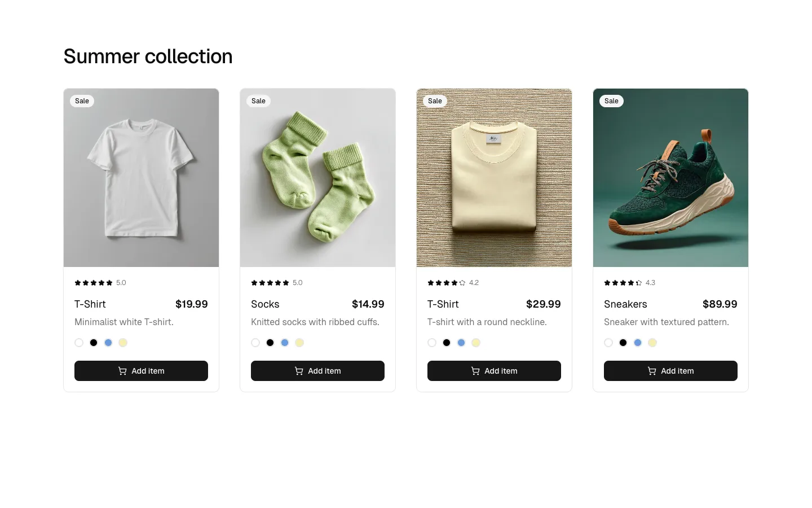812x508 pixels.
Task: Click the cart icon on the white T-Shirt's Add item button
Action: pos(122,371)
